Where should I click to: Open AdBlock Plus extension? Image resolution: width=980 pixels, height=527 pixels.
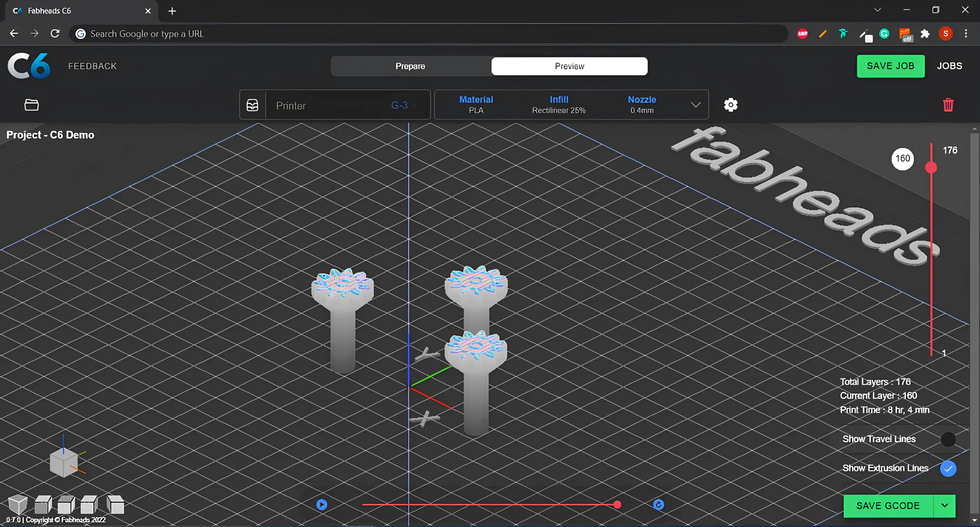point(802,34)
